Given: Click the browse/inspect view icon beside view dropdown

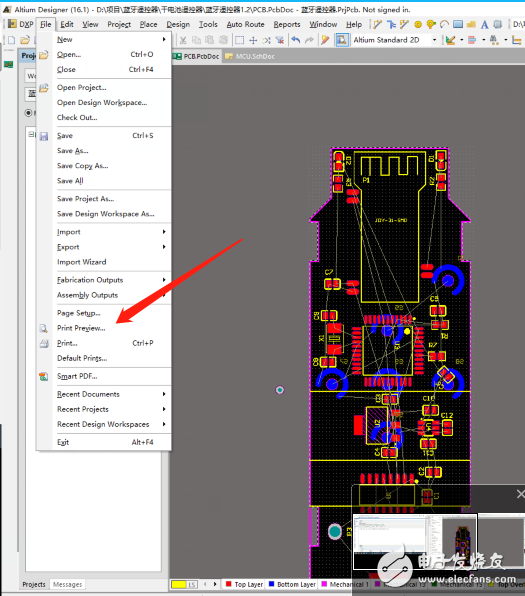Looking at the screenshot, I should point(342,40).
